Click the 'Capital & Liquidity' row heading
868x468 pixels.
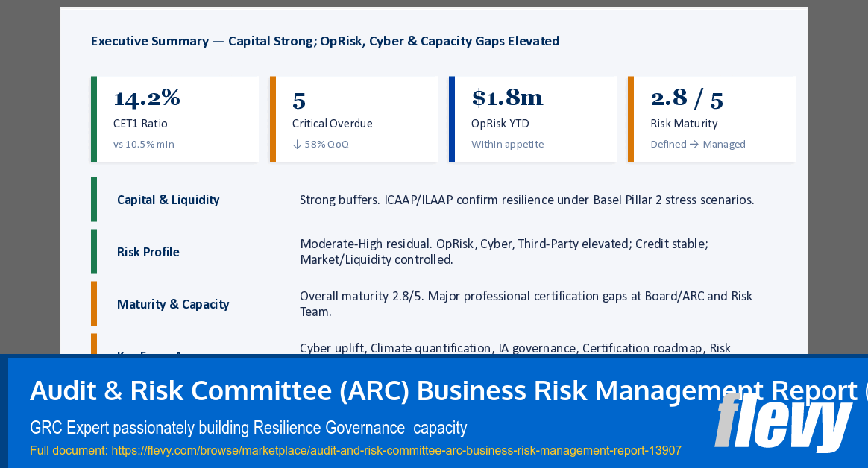(x=169, y=200)
